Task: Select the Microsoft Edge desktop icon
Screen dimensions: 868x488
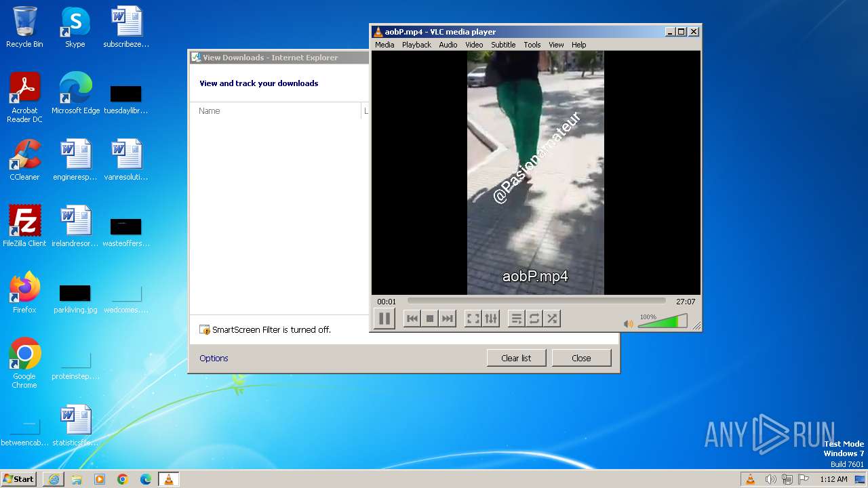Action: 75,94
